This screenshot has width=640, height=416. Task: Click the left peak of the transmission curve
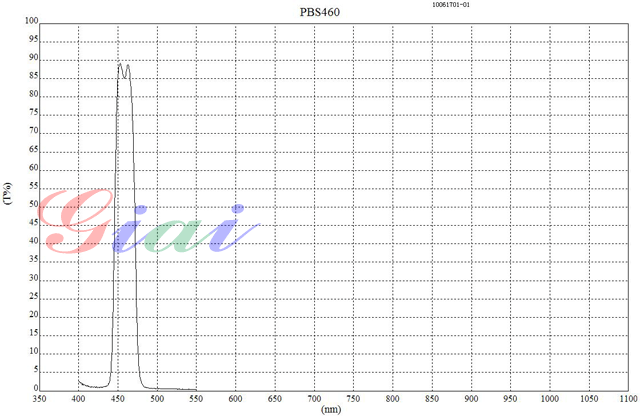point(120,64)
